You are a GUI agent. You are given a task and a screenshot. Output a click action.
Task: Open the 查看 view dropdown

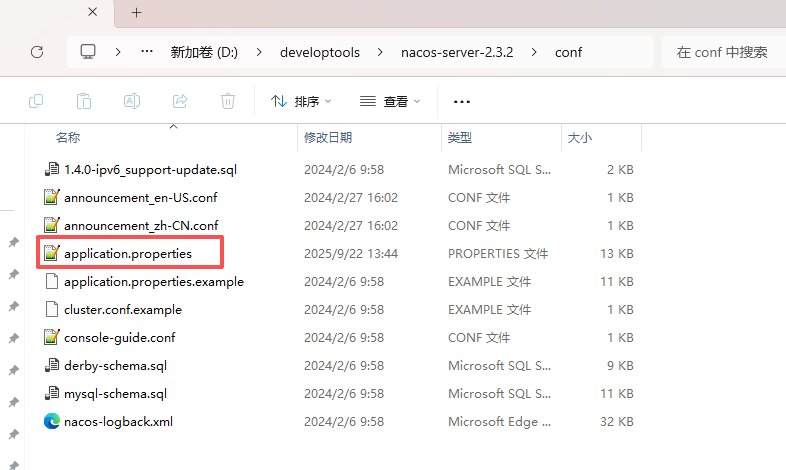point(390,102)
